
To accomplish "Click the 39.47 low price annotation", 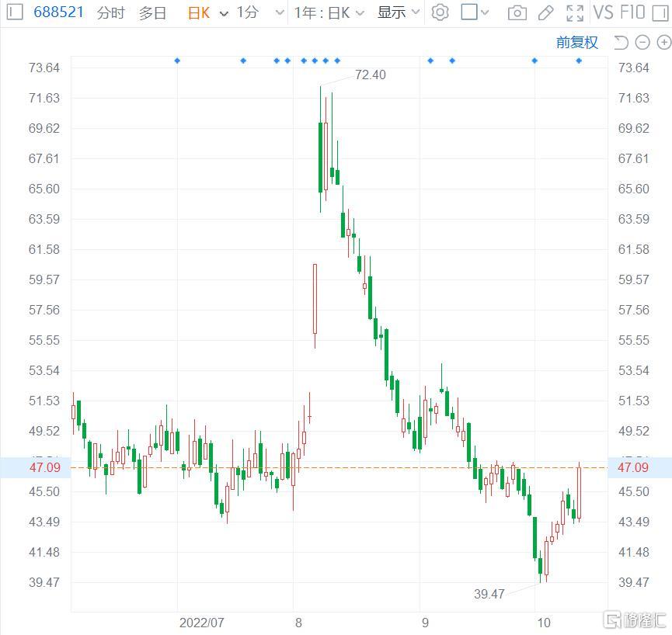I will point(489,594).
